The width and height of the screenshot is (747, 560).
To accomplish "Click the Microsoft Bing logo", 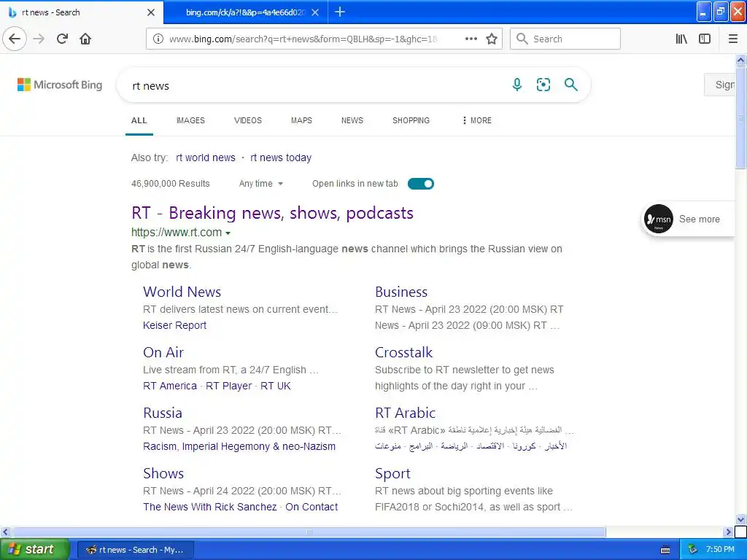I will pyautogui.click(x=60, y=85).
